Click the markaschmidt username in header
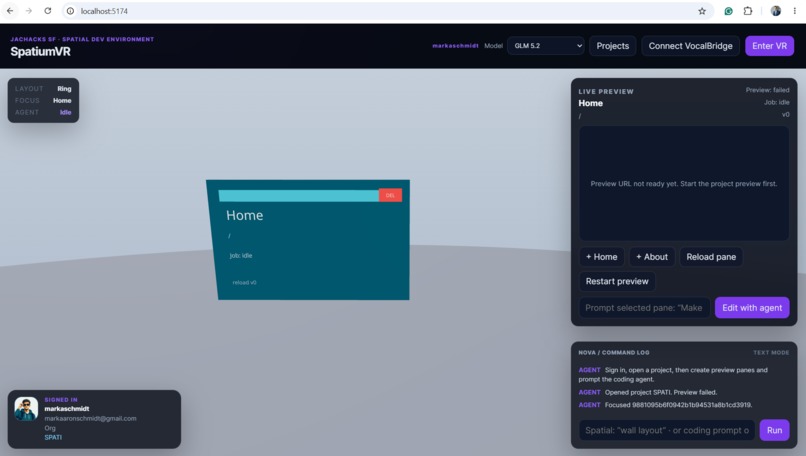This screenshot has height=456, width=806. 455,46
